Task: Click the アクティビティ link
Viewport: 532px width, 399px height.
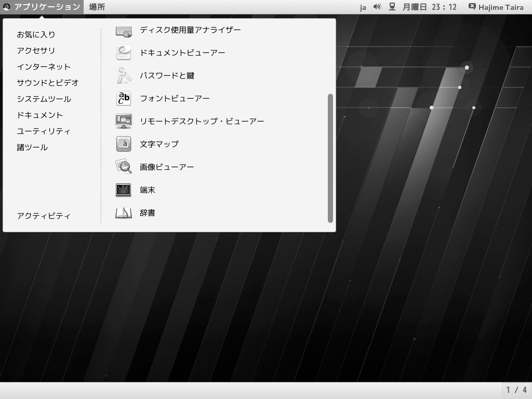Action: 44,216
